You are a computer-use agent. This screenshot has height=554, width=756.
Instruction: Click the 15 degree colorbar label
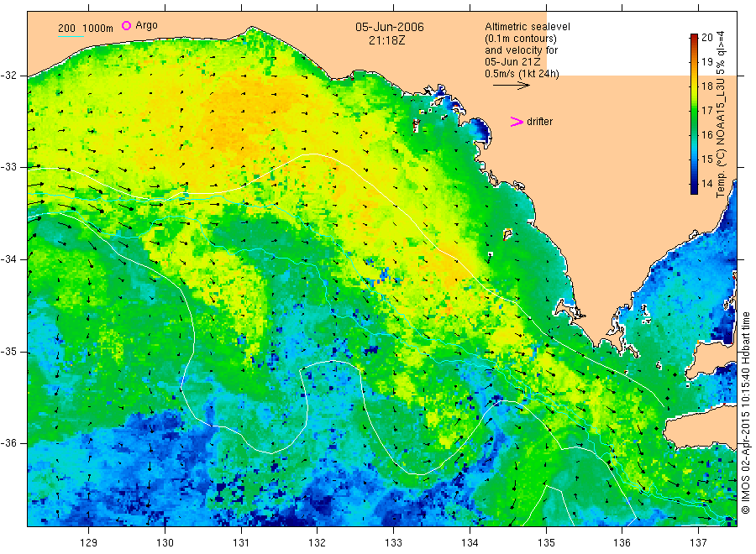pos(706,159)
